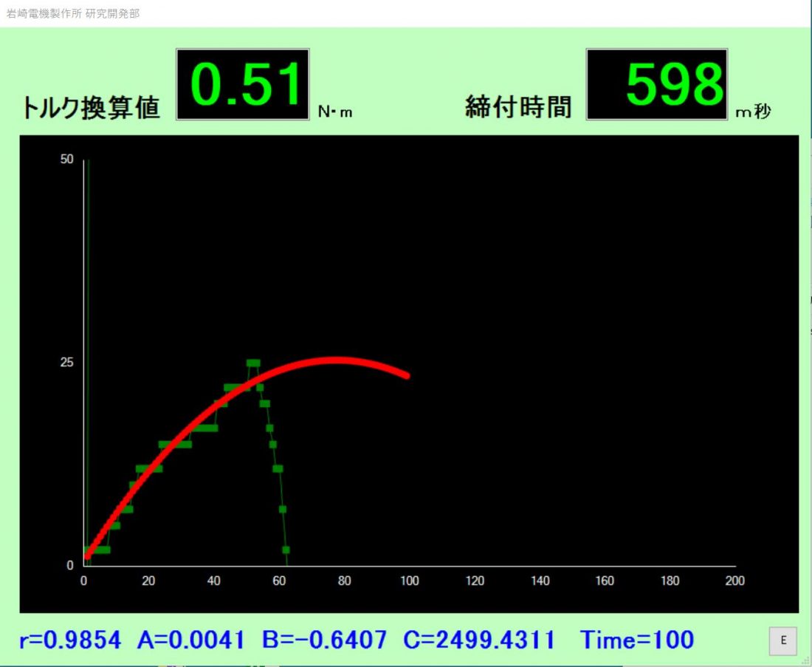Click the トルク換算値 label

click(x=91, y=108)
